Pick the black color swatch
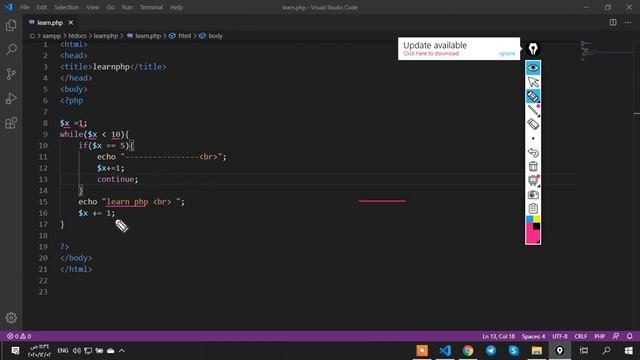This screenshot has width=640, height=360. tap(537, 226)
